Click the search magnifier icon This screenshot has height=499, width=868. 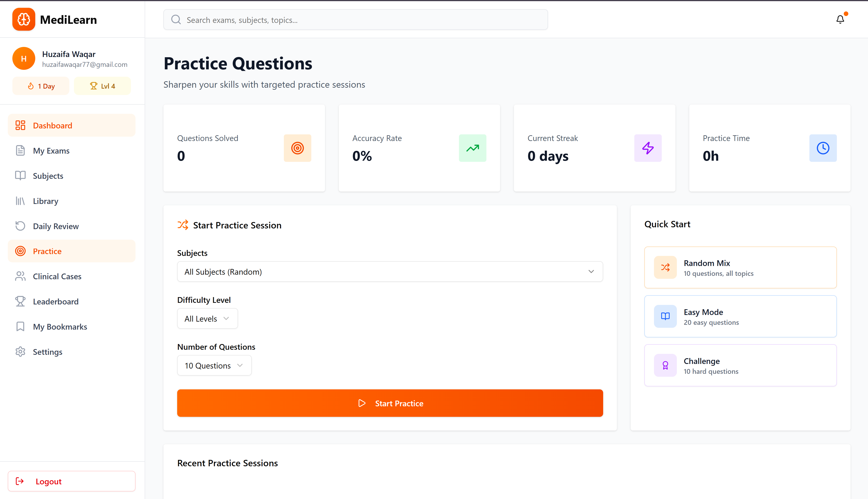click(x=176, y=19)
